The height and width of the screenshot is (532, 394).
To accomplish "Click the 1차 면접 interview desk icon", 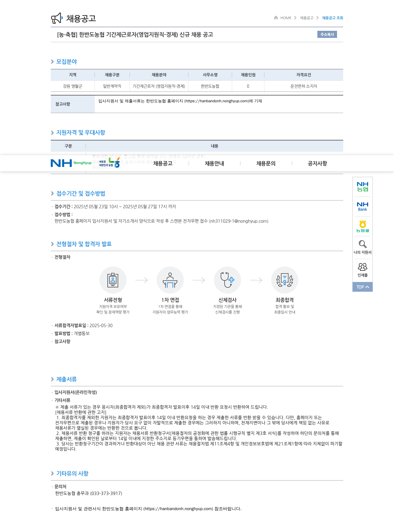I will pos(170,280).
